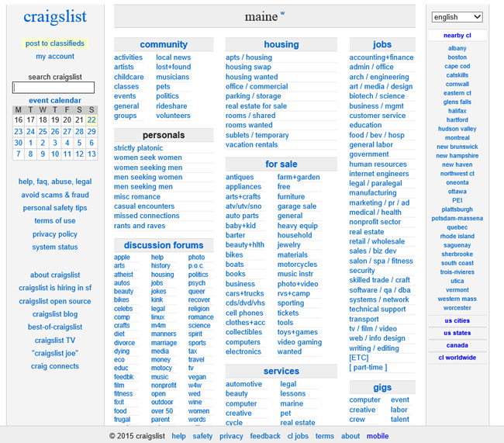The image size is (504, 443).
Task: Expand the us cities list
Action: click(x=457, y=320)
